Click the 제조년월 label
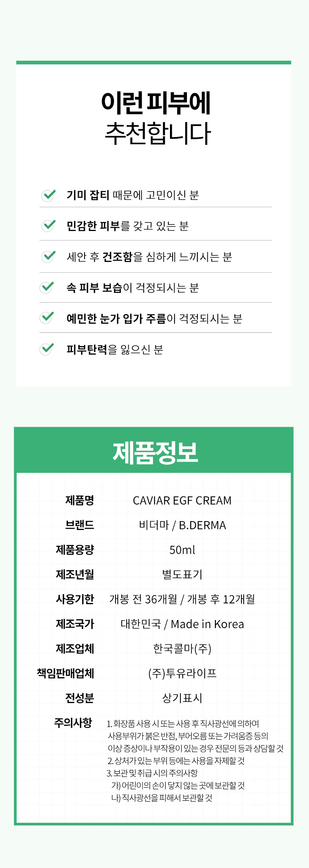Viewport: 309px width, 868px height. tap(75, 574)
